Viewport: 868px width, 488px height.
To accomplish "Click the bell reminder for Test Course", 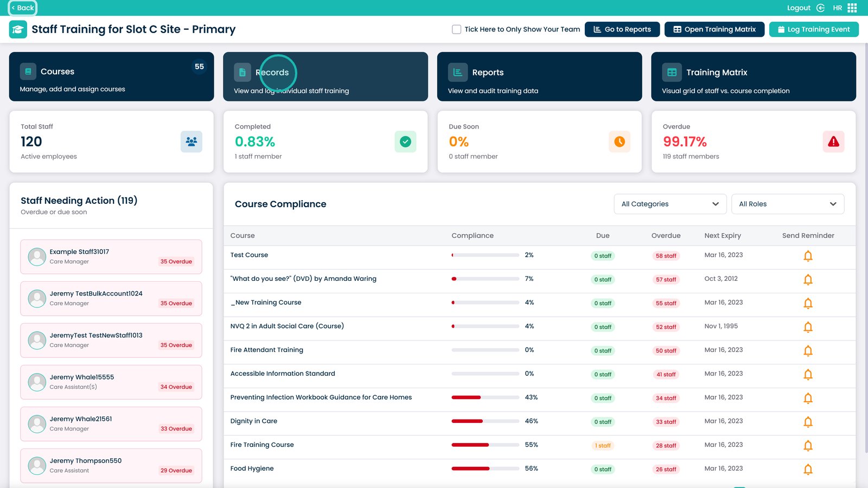I will [x=808, y=256].
